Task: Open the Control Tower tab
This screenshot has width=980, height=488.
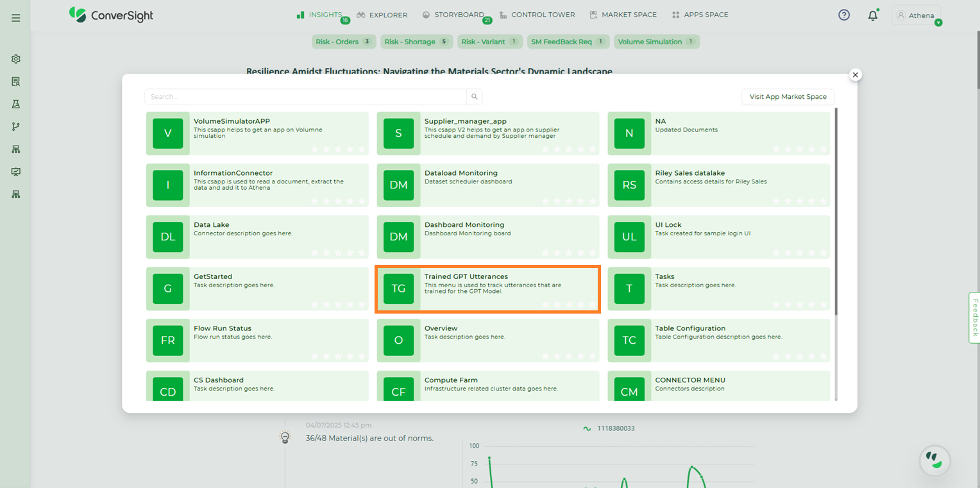Action: coord(537,15)
